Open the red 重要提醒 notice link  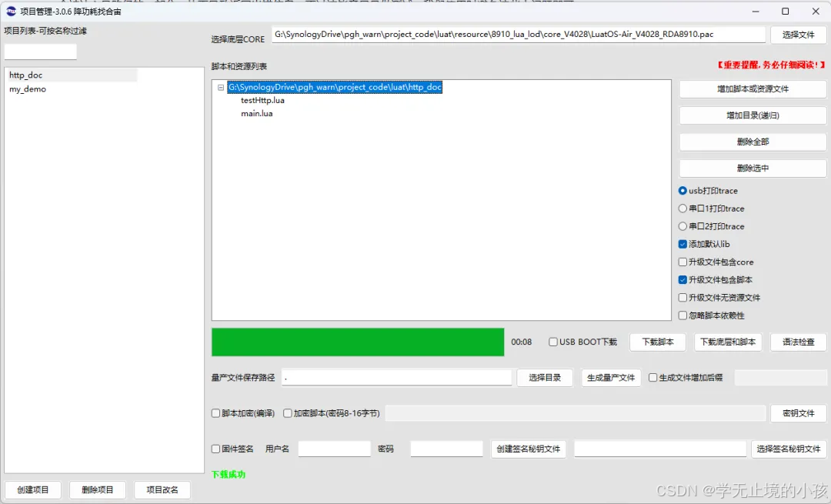tap(770, 65)
